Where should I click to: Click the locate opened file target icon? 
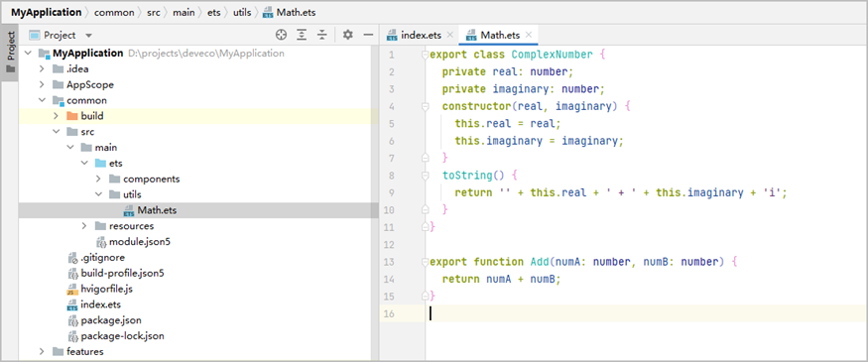click(281, 35)
